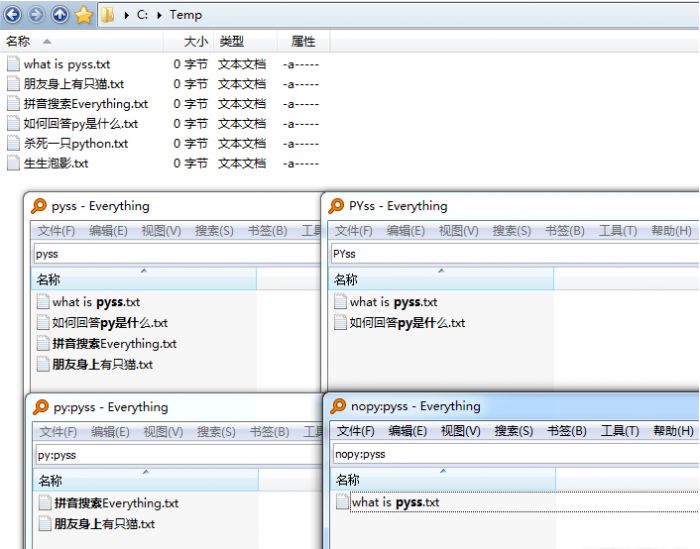Click search field containing py:pyss
The width and height of the screenshot is (700, 549).
178,455
